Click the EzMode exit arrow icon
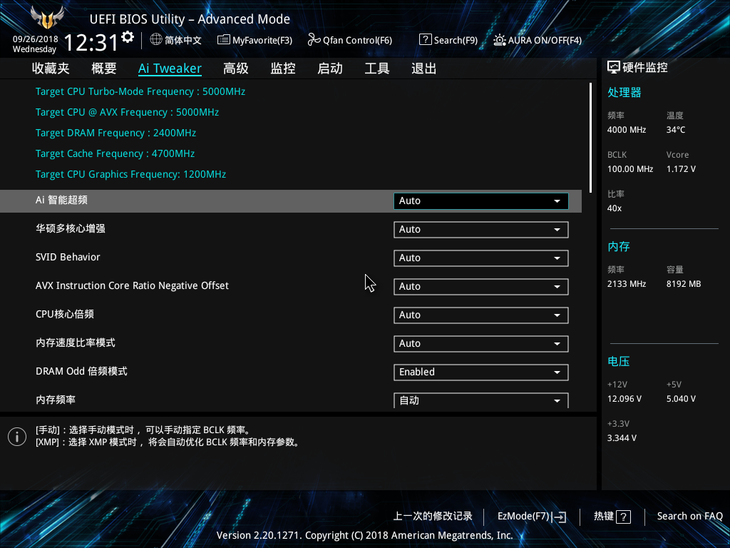 click(560, 517)
